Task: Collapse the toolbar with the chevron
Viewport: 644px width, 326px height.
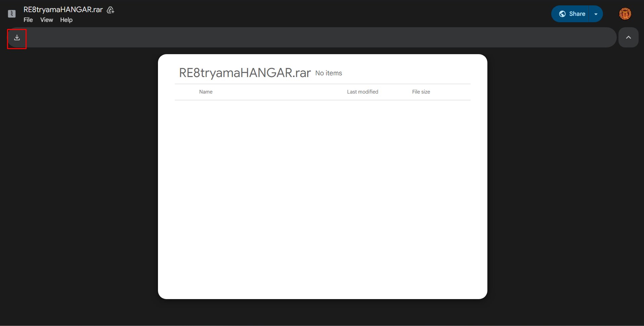Action: click(629, 37)
